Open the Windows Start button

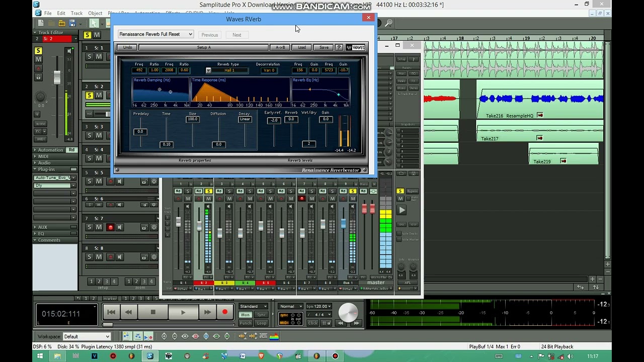click(39, 356)
